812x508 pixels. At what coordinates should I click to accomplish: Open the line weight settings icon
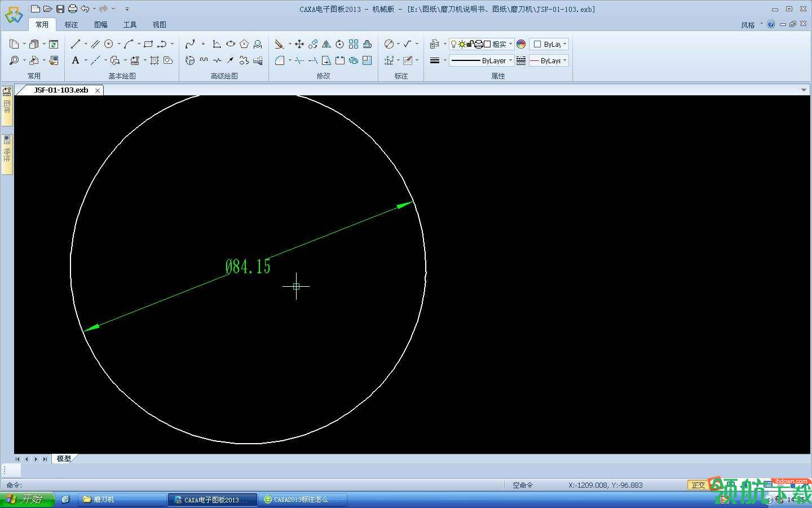point(435,60)
